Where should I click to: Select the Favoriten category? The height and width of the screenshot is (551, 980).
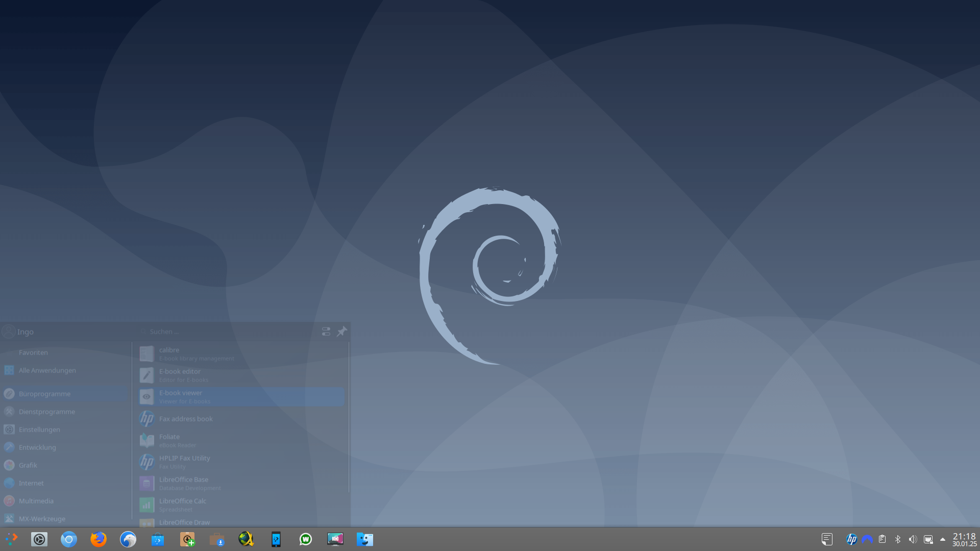tap(33, 353)
